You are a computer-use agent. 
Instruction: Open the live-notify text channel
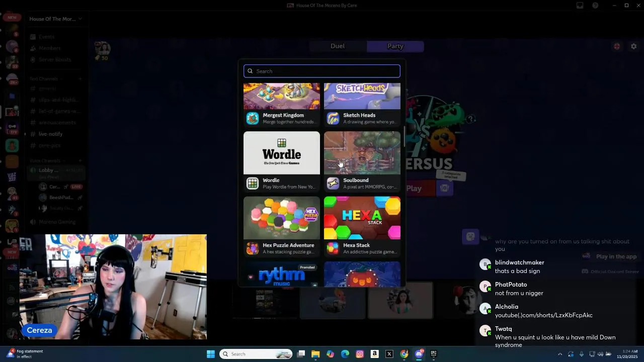click(x=50, y=134)
